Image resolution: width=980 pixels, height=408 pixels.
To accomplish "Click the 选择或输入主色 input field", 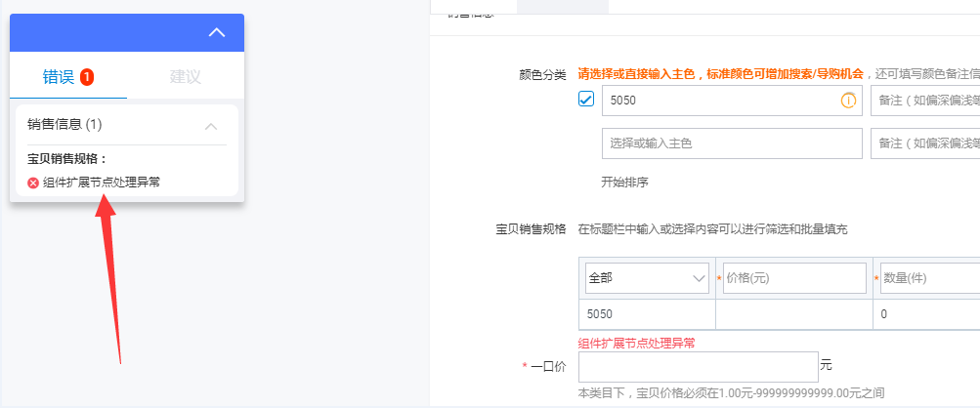I will 732,143.
